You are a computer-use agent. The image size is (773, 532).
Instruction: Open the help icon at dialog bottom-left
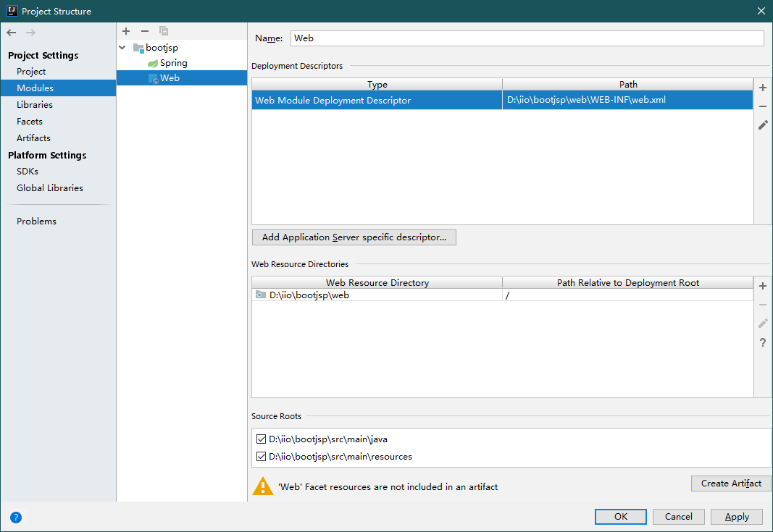16,518
